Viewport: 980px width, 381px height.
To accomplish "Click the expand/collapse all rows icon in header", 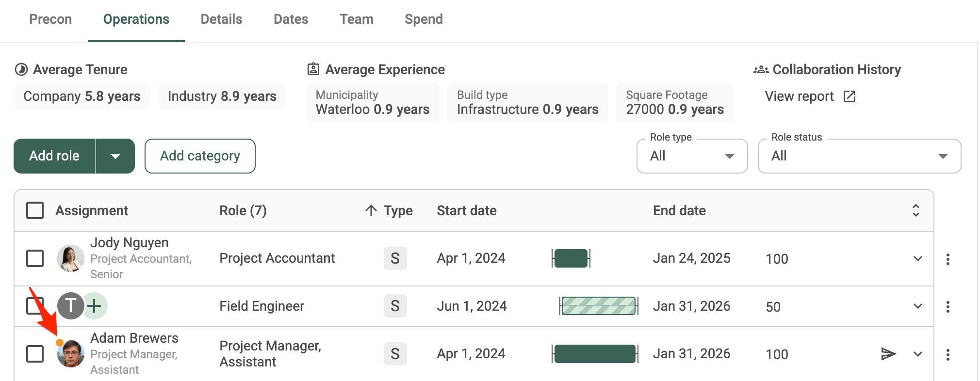I will (x=915, y=210).
